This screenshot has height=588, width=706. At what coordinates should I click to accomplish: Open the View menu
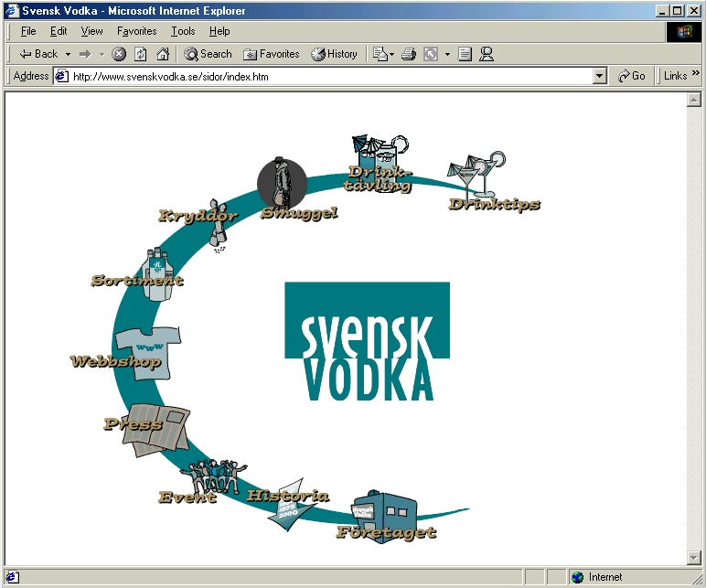91,31
